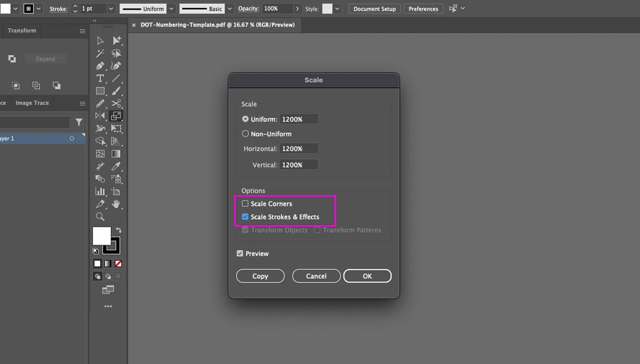Viewport: 640px width, 364px height.
Task: Open Document Setup
Action: pyautogui.click(x=374, y=9)
